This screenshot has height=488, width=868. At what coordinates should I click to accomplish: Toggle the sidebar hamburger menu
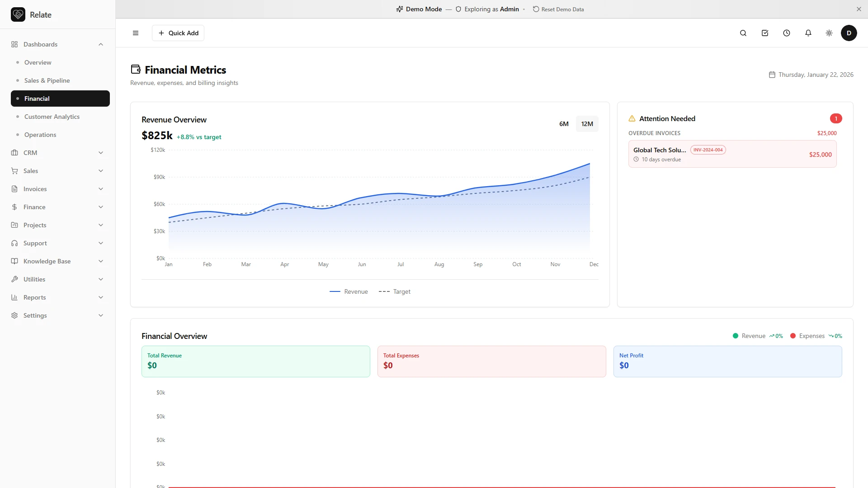point(136,33)
